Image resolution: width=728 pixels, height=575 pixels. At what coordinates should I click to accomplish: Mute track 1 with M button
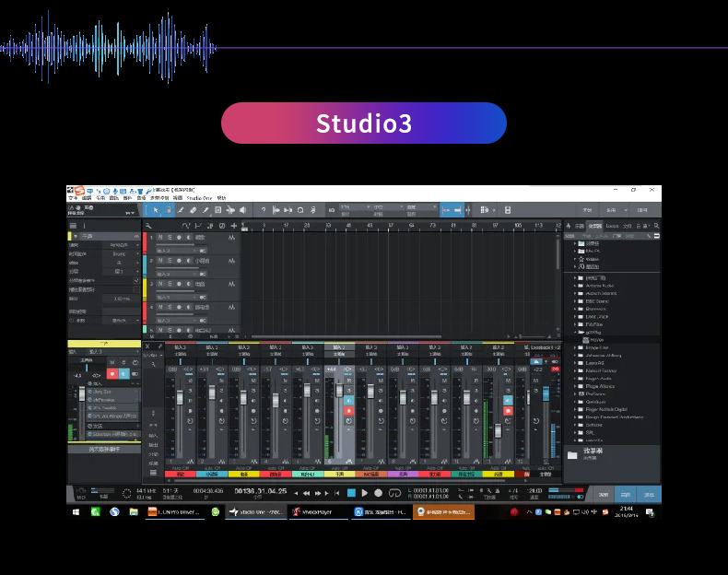160,238
